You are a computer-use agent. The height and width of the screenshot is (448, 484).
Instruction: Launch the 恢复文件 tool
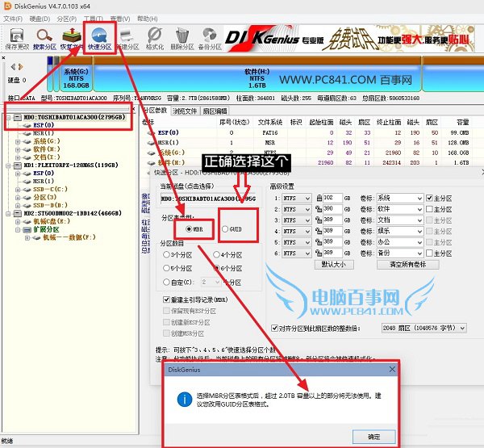pos(72,39)
